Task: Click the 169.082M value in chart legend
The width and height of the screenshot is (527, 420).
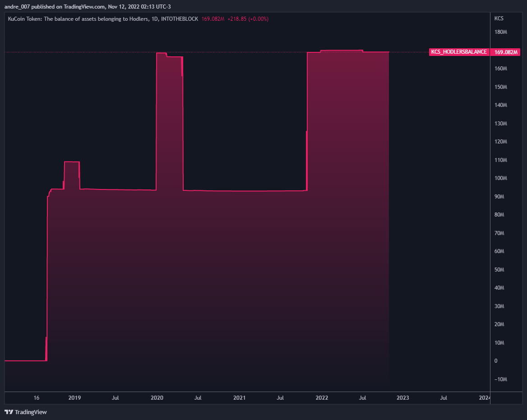Action: (213, 19)
